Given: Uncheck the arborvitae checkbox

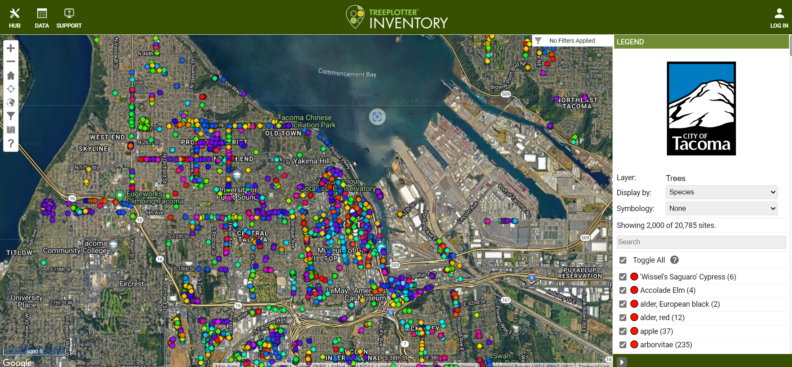Looking at the screenshot, I should pos(623,345).
